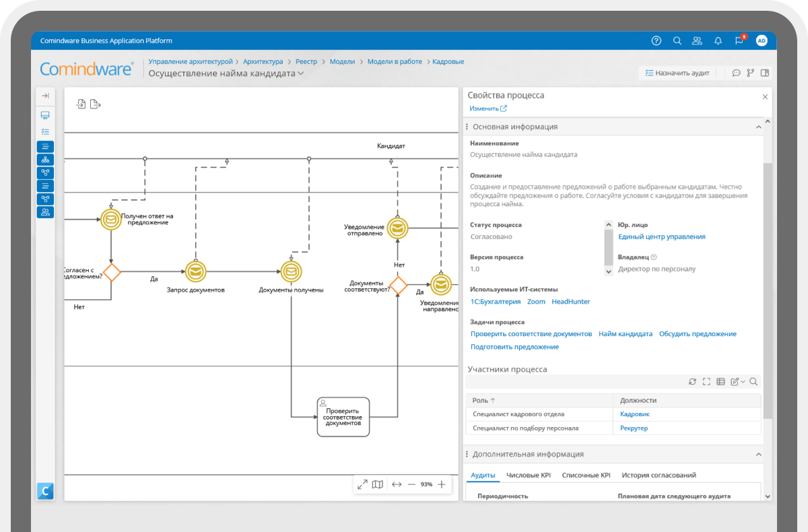Viewport: 808px width, 532px height.
Task: Select the Согласен с предложением gateway diamond
Action: (111, 272)
